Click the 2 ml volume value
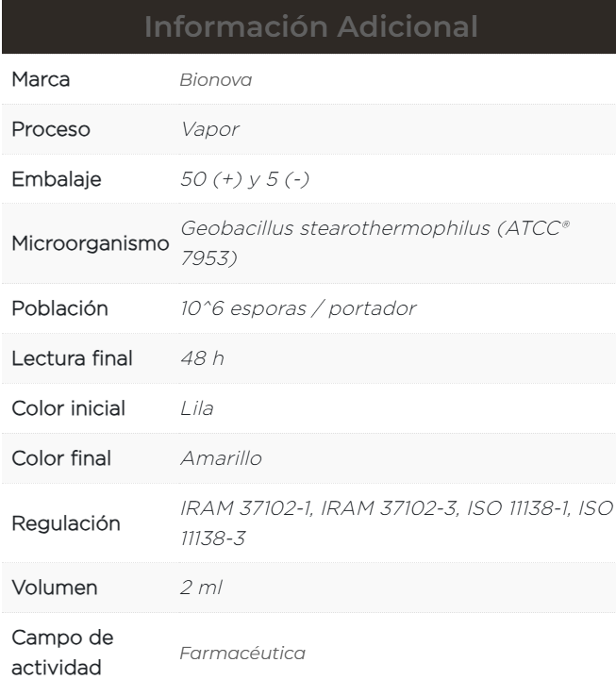This screenshot has width=616, height=679. click(201, 590)
